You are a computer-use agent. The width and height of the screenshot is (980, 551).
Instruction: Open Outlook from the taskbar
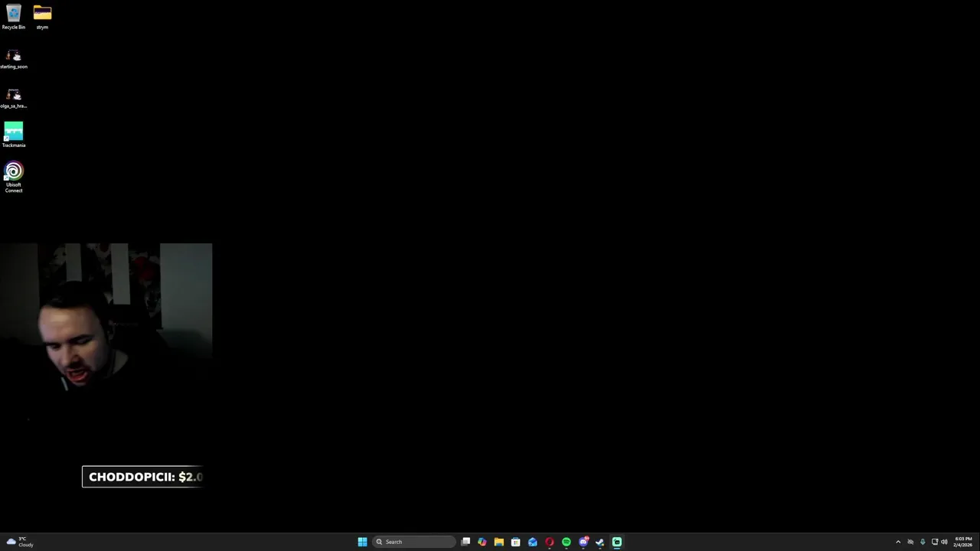533,542
